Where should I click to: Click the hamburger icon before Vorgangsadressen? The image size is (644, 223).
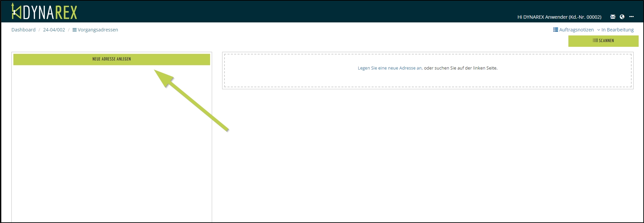click(74, 30)
